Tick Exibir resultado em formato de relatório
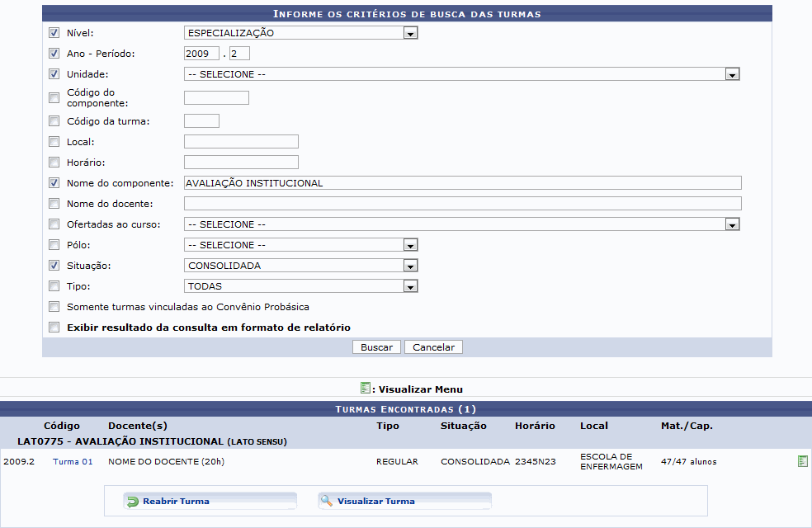 point(54,328)
